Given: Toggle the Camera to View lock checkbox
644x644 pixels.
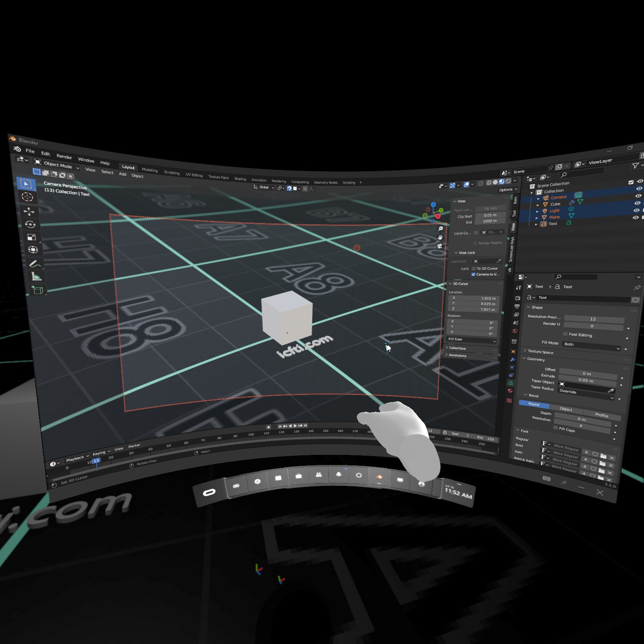Looking at the screenshot, I should [x=473, y=274].
